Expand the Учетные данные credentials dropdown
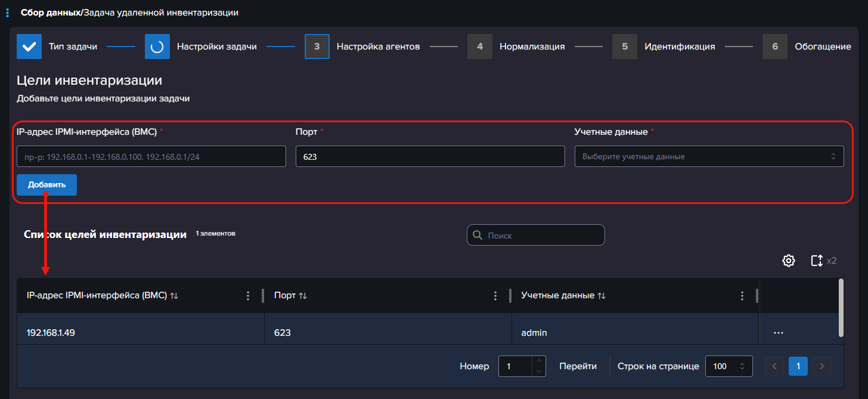The height and width of the screenshot is (399, 868). click(x=709, y=156)
